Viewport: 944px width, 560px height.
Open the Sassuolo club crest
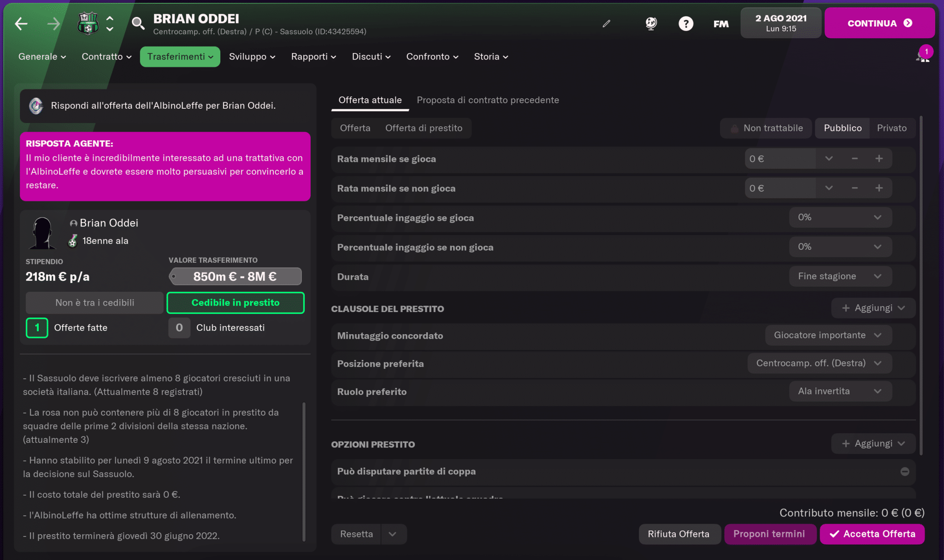coord(88,24)
